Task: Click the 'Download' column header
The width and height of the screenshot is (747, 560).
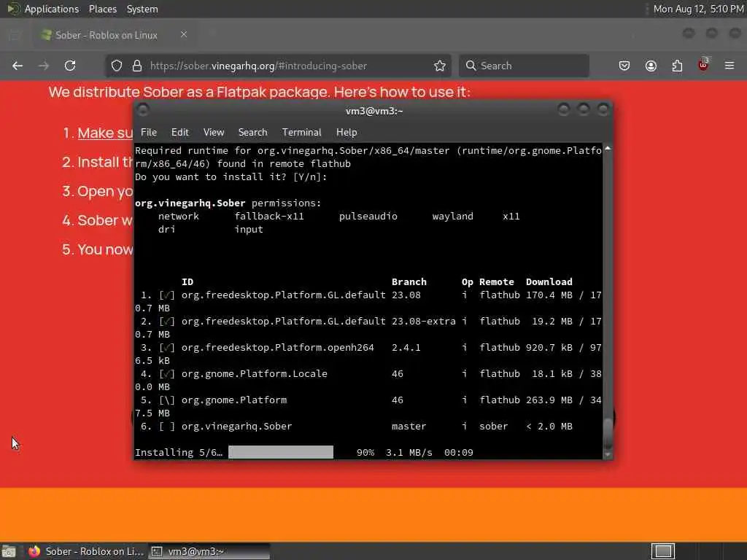Action: click(x=549, y=282)
